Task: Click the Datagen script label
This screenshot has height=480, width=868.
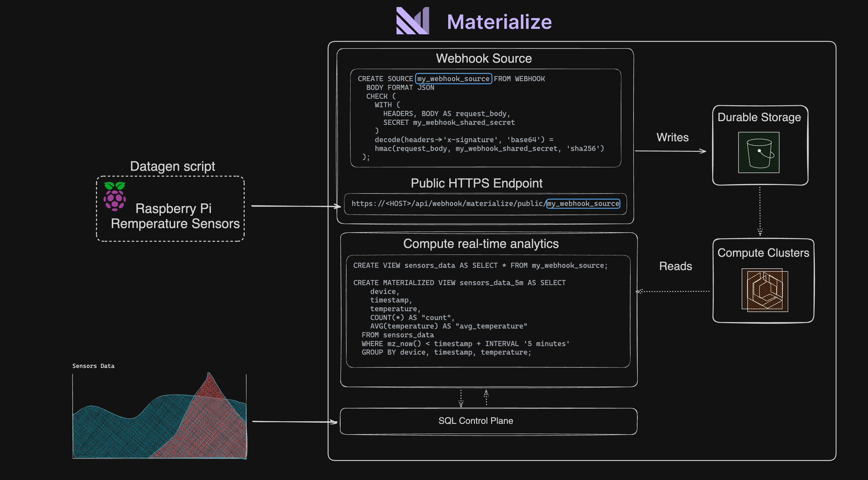Action: coord(173,167)
